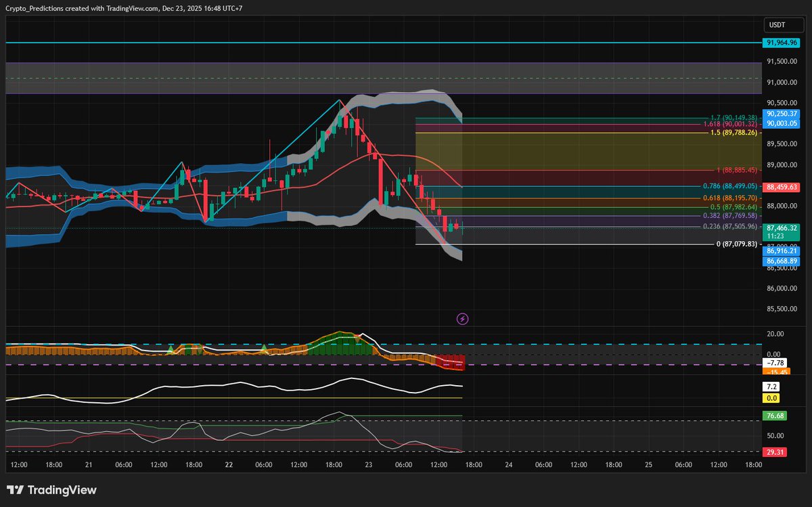Click date label 25 on time axis
The height and width of the screenshot is (507, 812).
click(x=648, y=465)
